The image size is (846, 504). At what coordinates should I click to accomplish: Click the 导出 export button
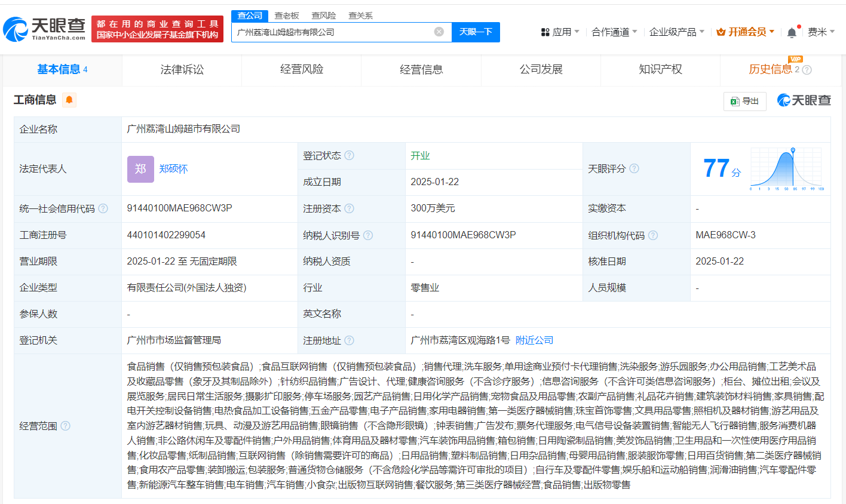click(x=744, y=102)
